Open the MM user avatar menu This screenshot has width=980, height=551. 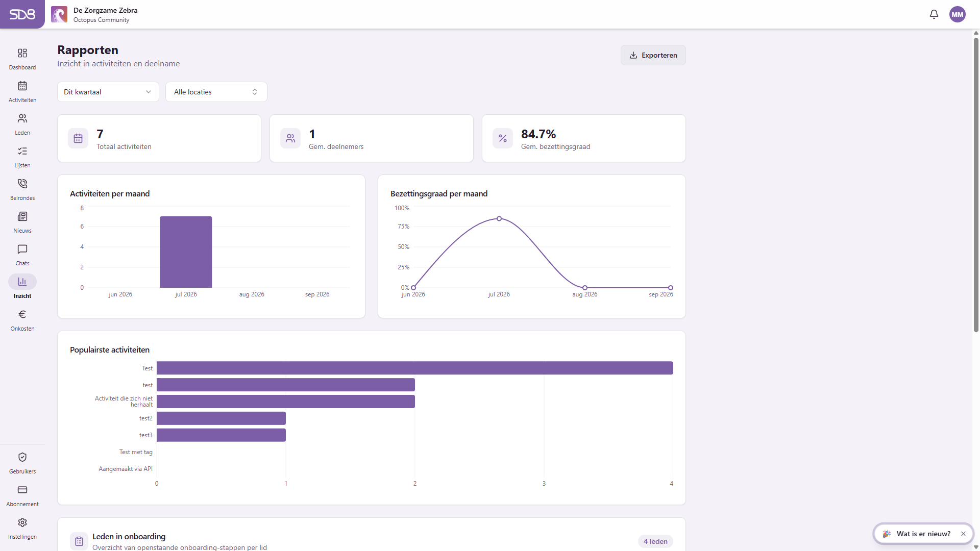tap(958, 14)
